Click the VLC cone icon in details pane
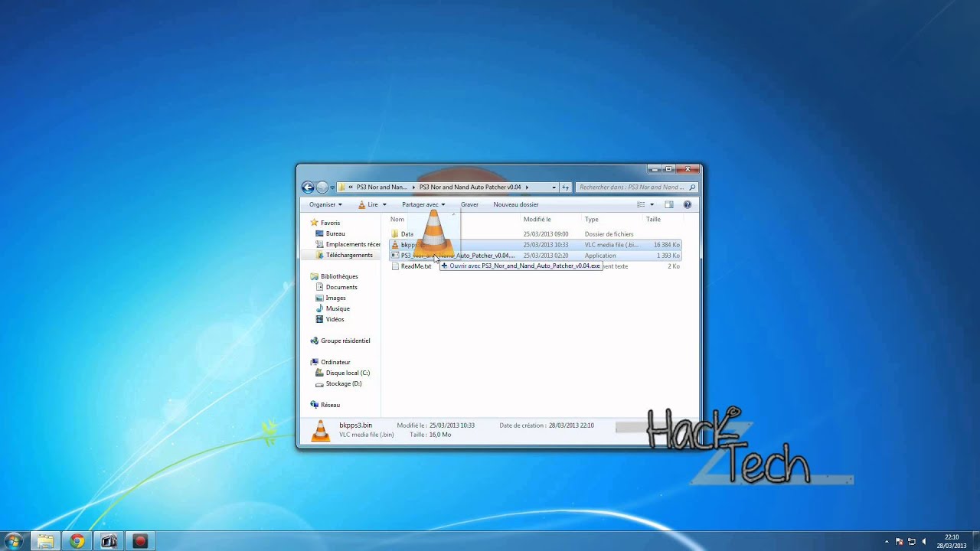The image size is (980, 551). point(320,431)
